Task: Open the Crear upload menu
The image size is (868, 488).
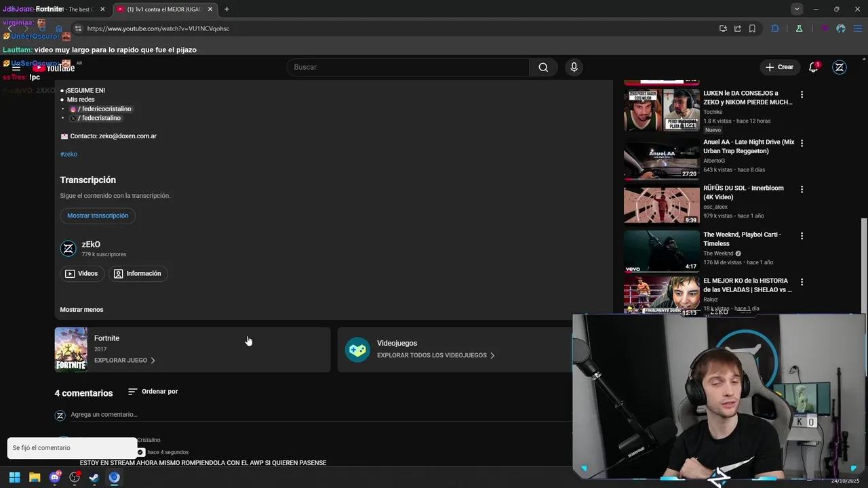Action: [x=779, y=67]
